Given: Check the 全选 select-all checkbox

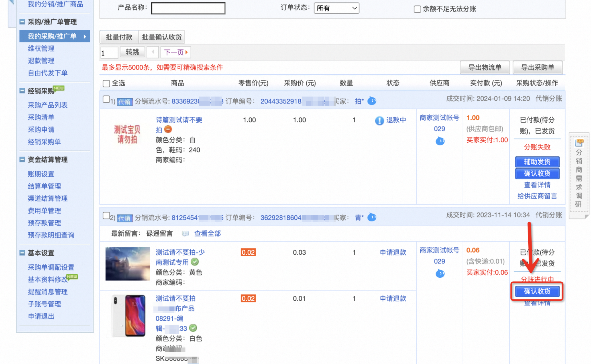Looking at the screenshot, I should (106, 83).
